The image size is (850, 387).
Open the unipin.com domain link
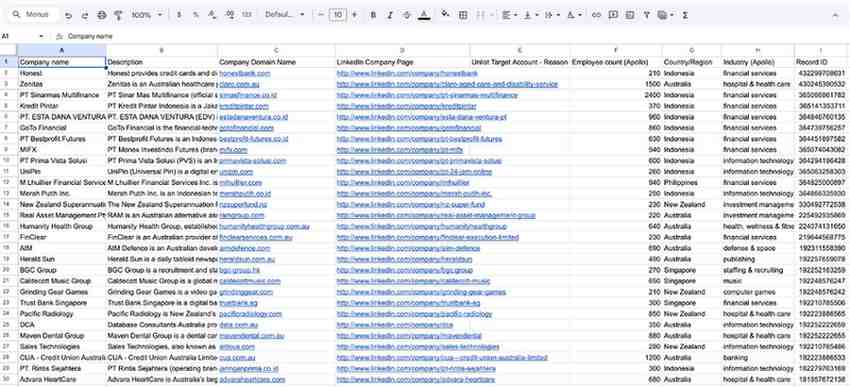coord(236,172)
